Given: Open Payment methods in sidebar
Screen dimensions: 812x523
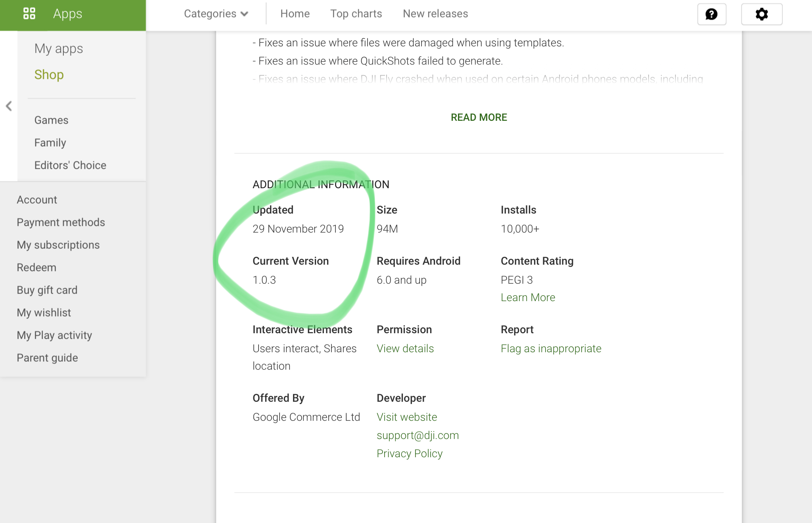Looking at the screenshot, I should (x=61, y=222).
